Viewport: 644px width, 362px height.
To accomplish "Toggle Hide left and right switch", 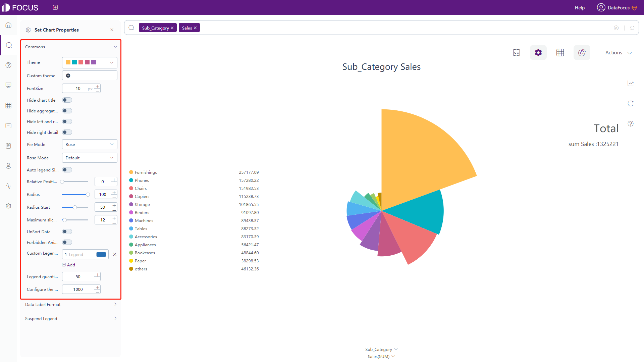I will click(67, 121).
